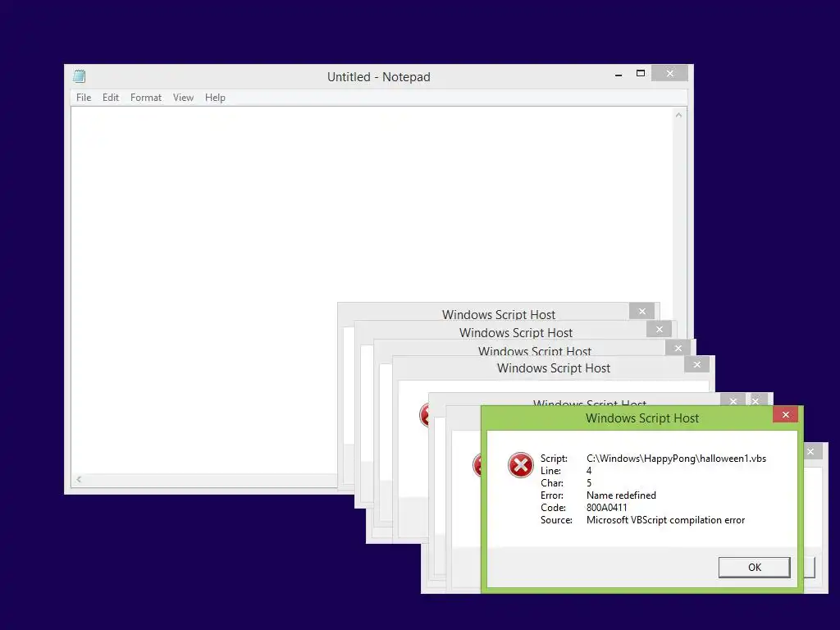Click the 'Source:' label in front dialog
Image resolution: width=840 pixels, height=630 pixels.
click(x=556, y=520)
